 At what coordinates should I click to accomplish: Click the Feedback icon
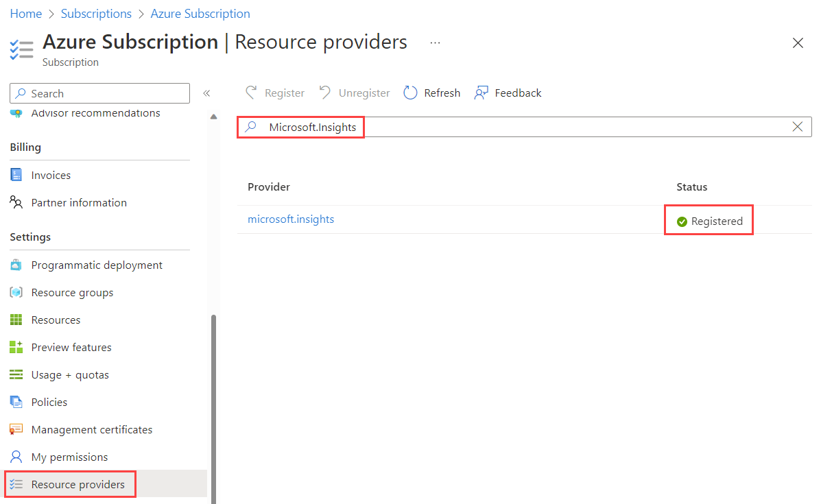(481, 93)
